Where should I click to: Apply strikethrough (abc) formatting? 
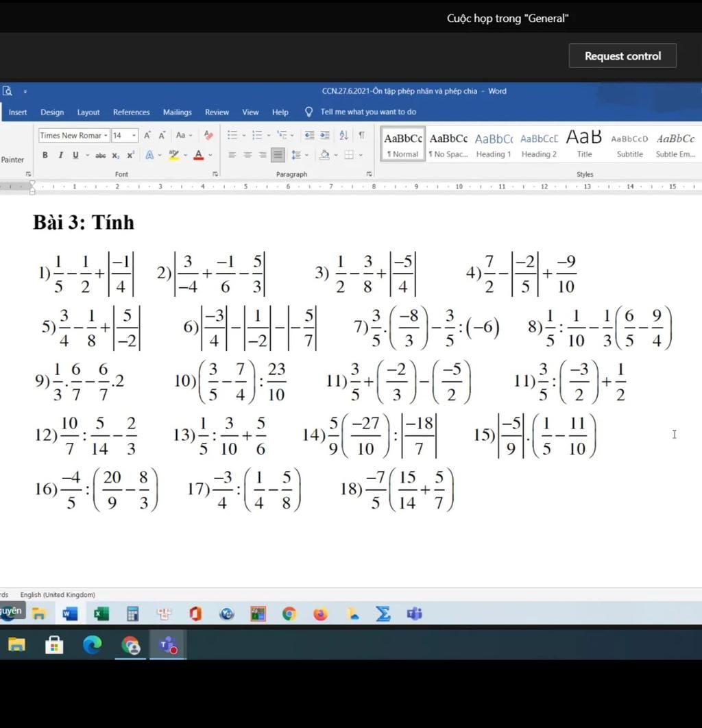coord(101,155)
